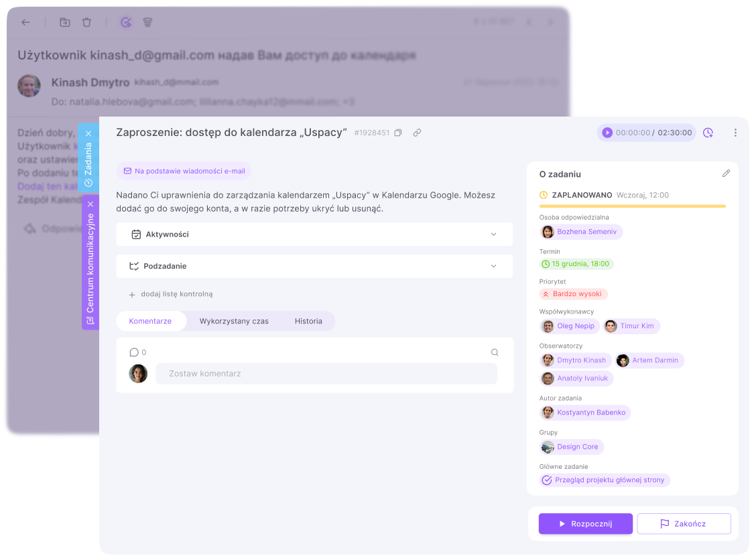Screen dimensions: 754x560
Task: Switch to the Wykorzystany czas tab
Action: point(234,321)
